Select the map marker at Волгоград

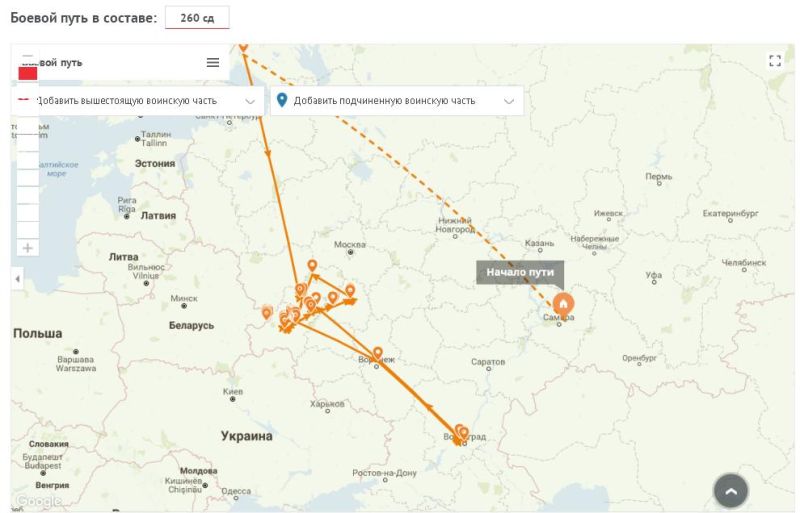pyautogui.click(x=461, y=433)
